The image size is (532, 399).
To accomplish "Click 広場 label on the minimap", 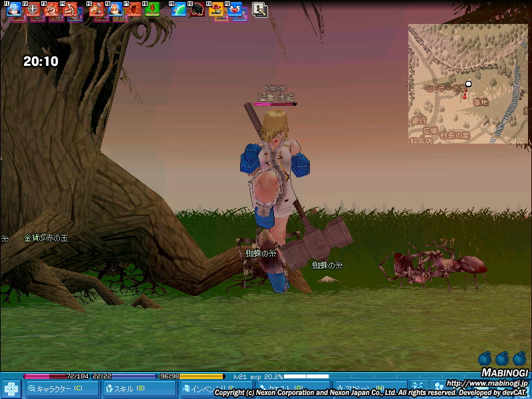I will [x=430, y=130].
